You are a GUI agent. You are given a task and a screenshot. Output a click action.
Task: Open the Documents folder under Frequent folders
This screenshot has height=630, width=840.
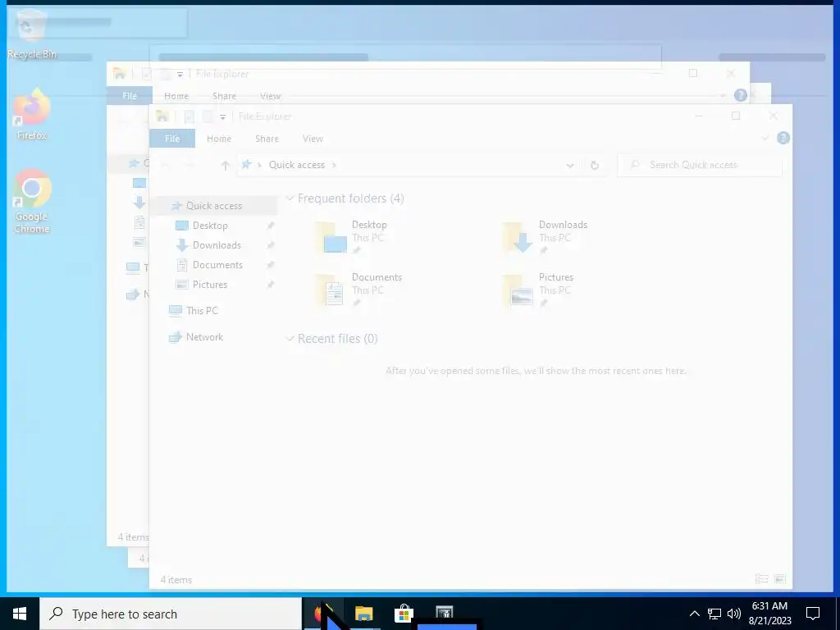click(359, 289)
